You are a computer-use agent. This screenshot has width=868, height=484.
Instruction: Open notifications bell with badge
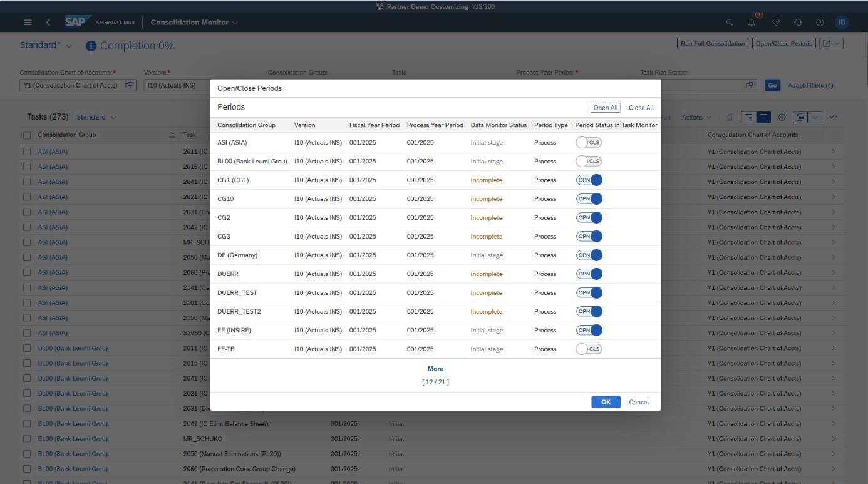(x=752, y=23)
